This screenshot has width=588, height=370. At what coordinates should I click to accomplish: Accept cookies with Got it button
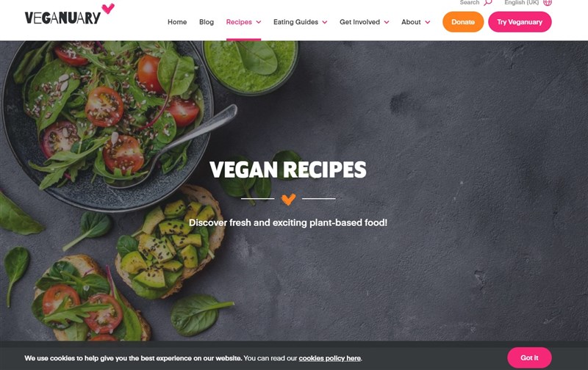click(x=529, y=358)
